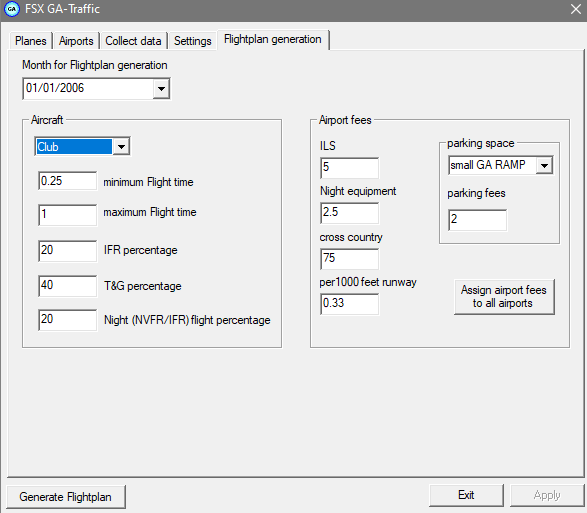Expand the month date dropdown arrow

[161, 89]
